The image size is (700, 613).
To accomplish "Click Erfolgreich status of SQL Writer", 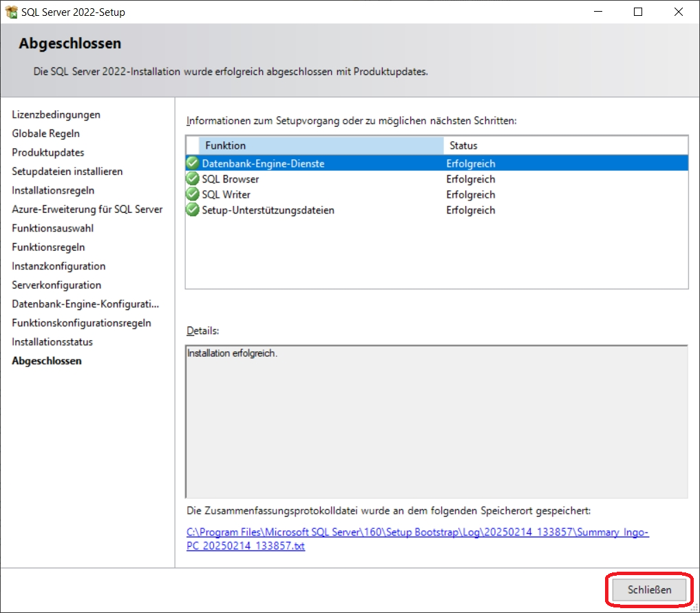I will (x=471, y=195).
